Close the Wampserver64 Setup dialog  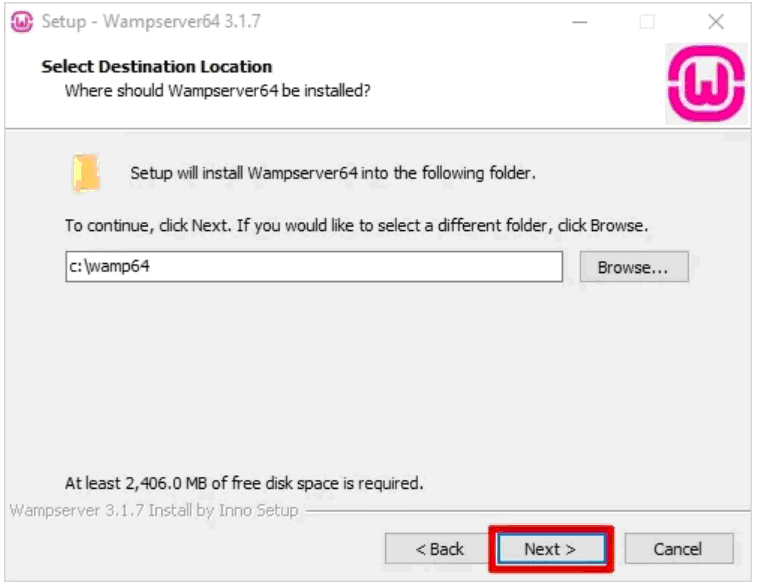click(715, 22)
